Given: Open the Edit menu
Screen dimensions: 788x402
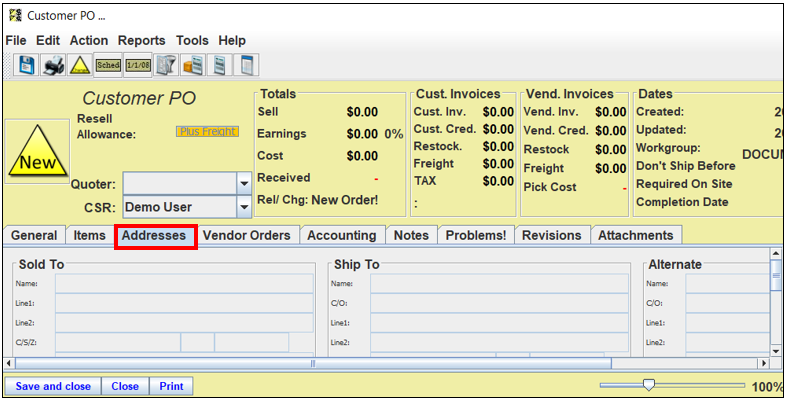Looking at the screenshot, I should point(48,40).
